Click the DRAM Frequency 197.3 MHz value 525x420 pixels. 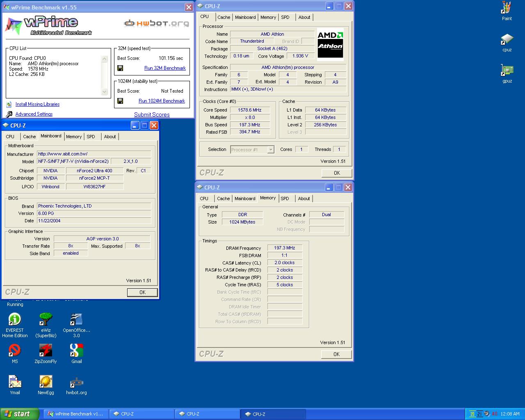click(x=285, y=248)
